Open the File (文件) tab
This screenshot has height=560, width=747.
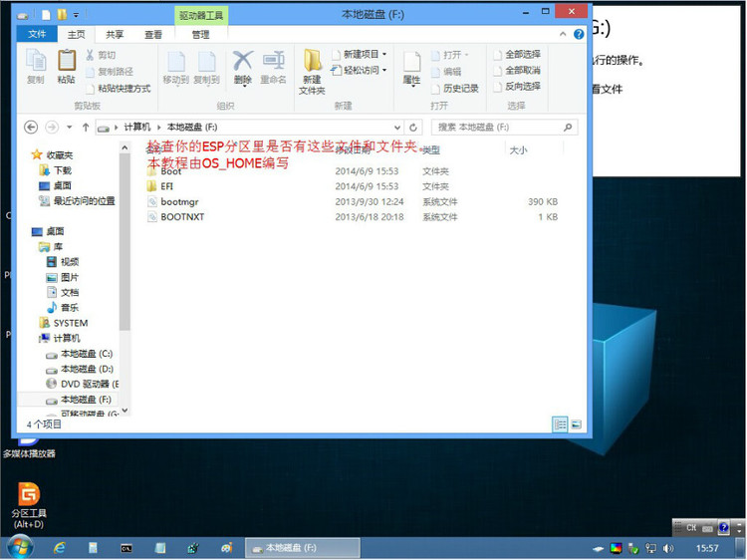(x=37, y=34)
